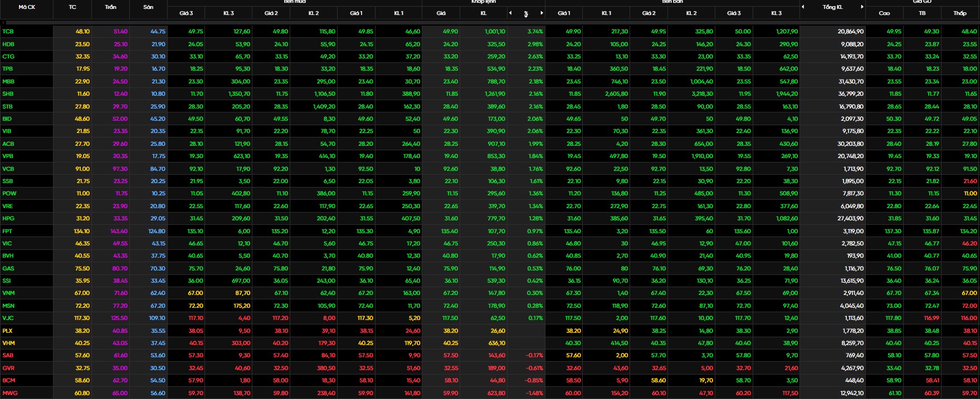Click the Trần column header
Screen dimensions: 980x399
110,7
